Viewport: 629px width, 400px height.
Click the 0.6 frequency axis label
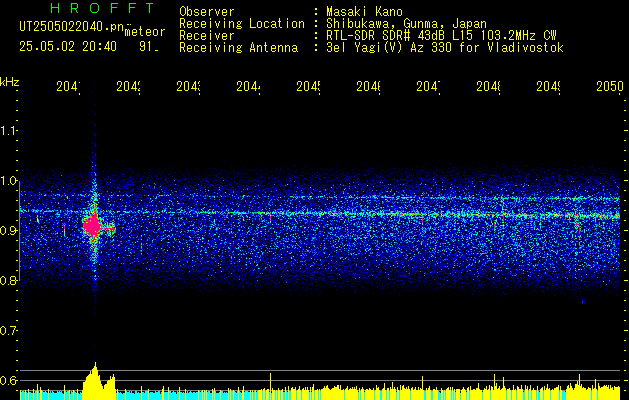pos(9,380)
